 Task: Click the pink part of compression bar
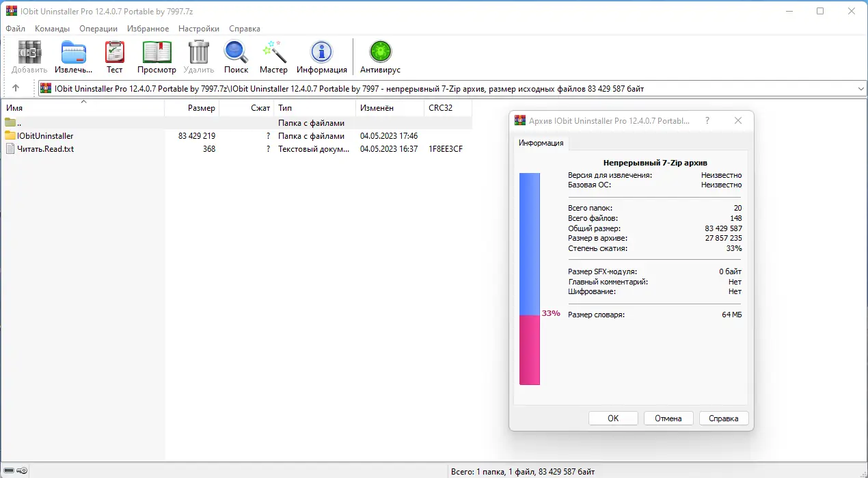[530, 349]
